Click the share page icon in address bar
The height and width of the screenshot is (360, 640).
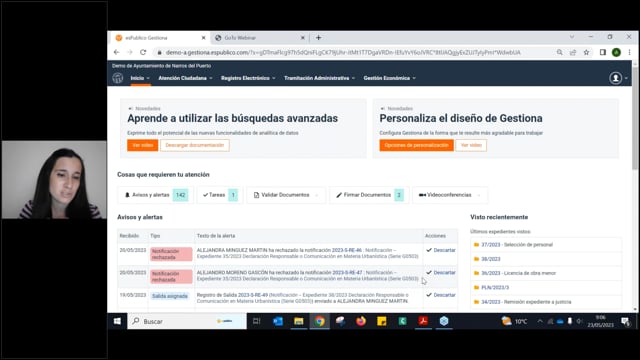[x=573, y=52]
